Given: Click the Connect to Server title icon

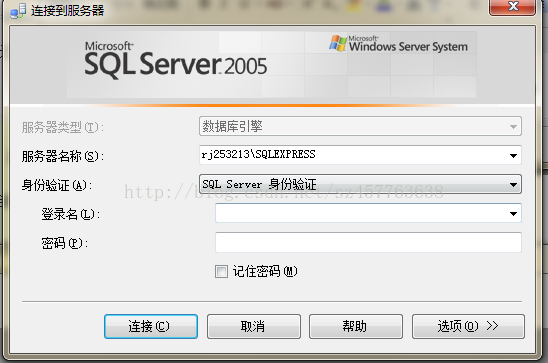Looking at the screenshot, I should (18, 11).
